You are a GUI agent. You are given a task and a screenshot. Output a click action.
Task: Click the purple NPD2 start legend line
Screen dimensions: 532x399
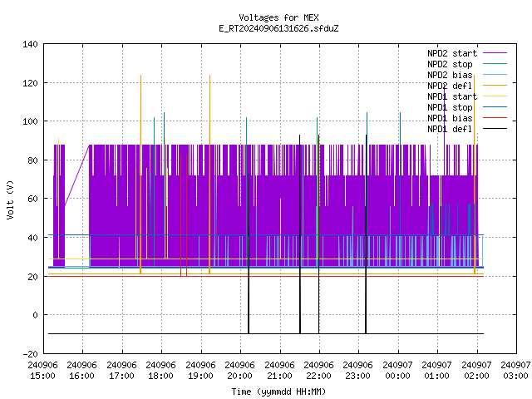pos(495,53)
